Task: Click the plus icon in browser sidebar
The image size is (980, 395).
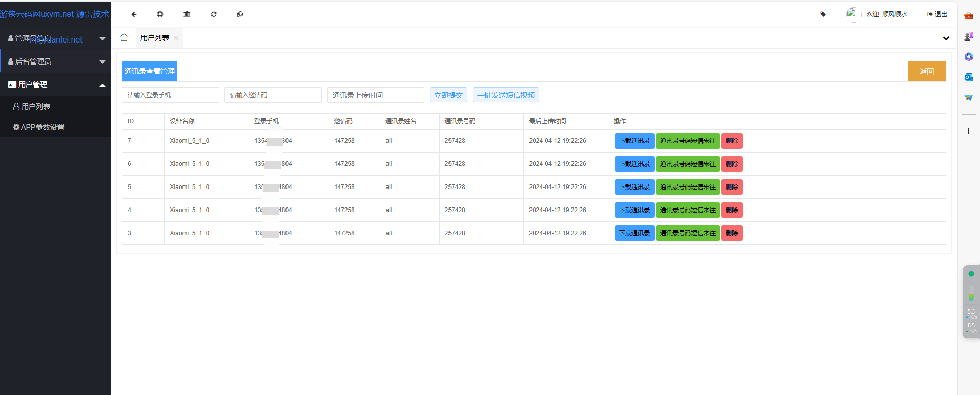Action: (x=969, y=131)
